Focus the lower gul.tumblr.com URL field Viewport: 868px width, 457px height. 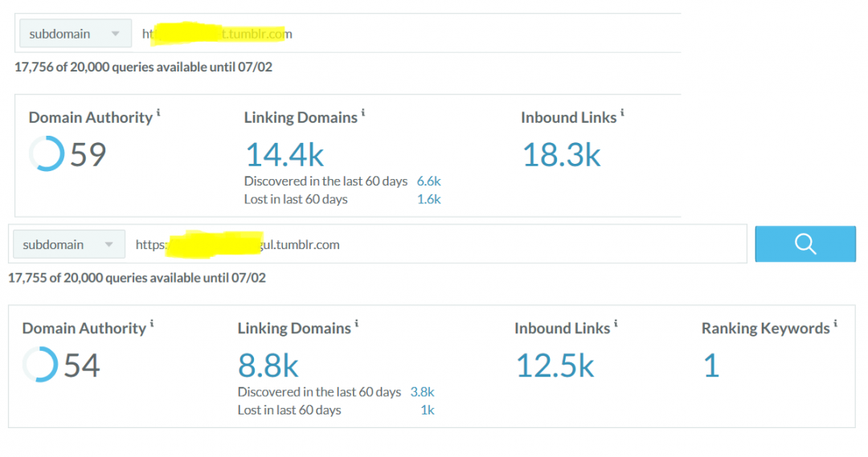pyautogui.click(x=442, y=244)
